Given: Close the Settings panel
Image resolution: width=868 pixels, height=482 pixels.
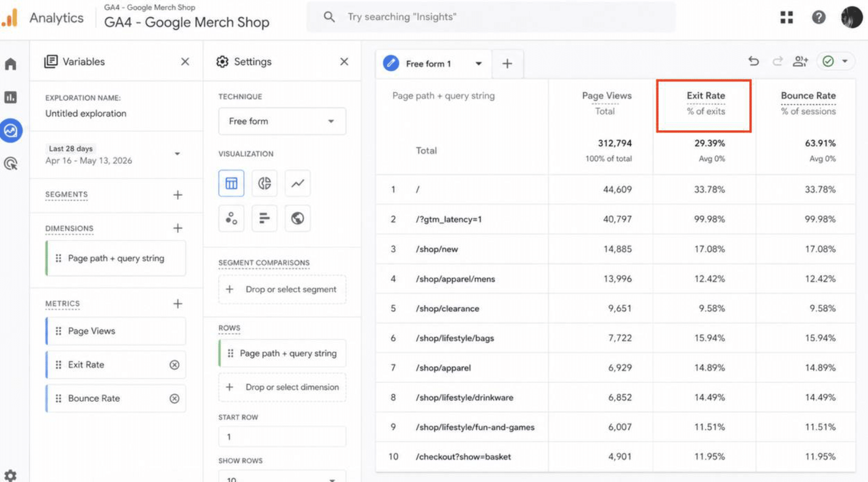Looking at the screenshot, I should point(344,62).
